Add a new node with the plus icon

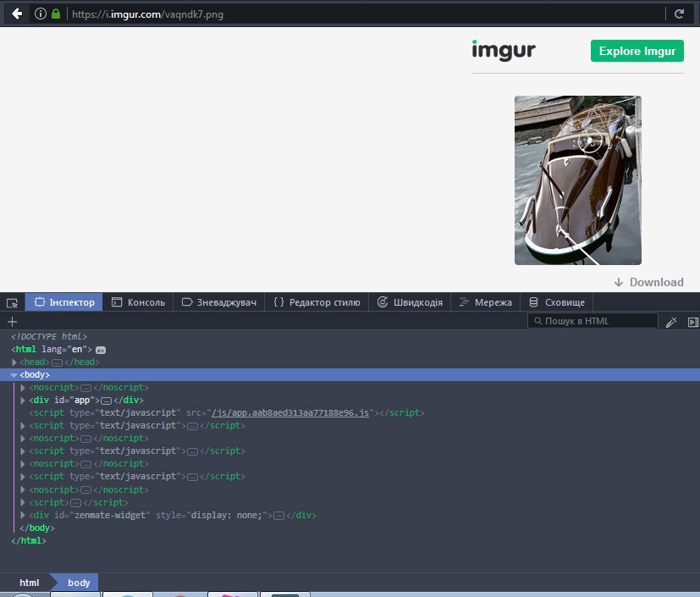pos(13,322)
